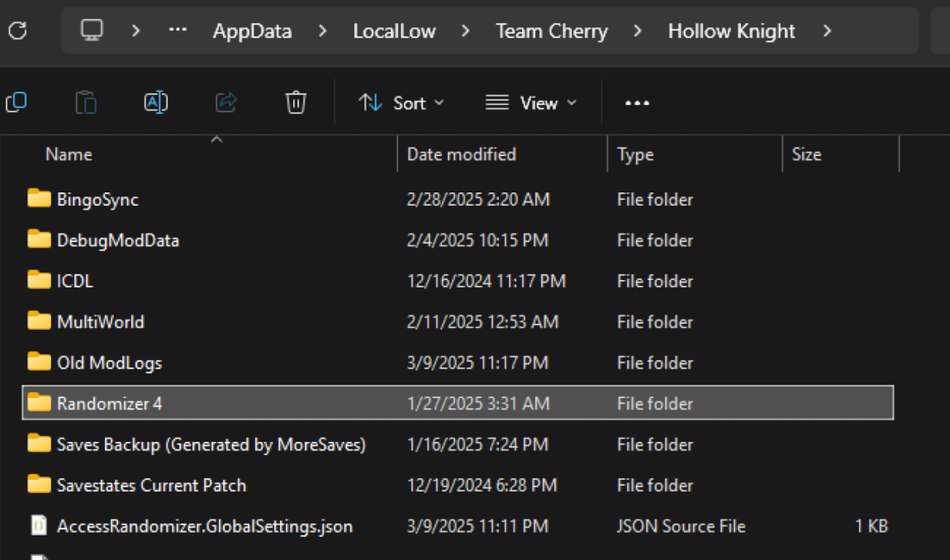Navigate to Team Cherry in the address bar
Image resolution: width=950 pixels, height=560 pixels.
(551, 31)
